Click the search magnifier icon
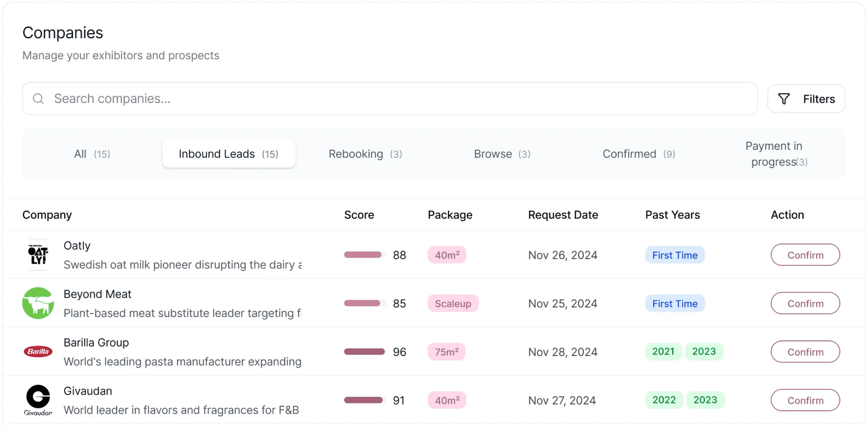Screen dimensions: 868x426 click(38, 99)
